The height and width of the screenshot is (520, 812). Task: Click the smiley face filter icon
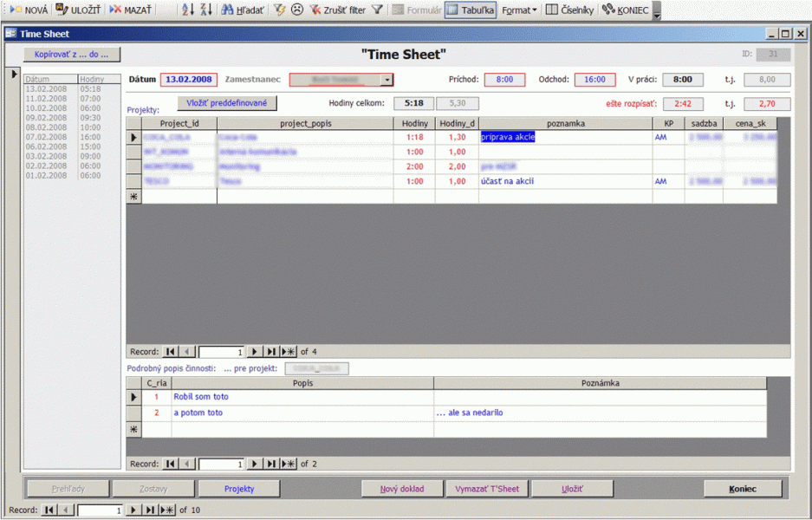pos(297,10)
